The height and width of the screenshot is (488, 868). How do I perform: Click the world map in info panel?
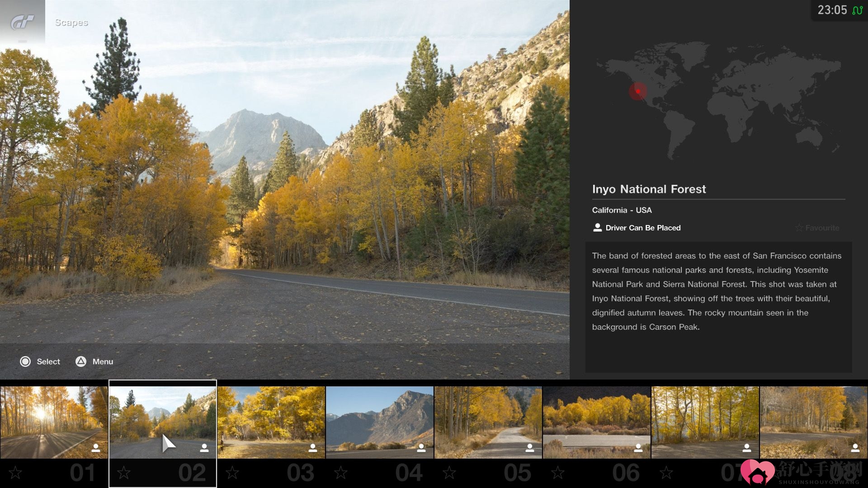(x=719, y=100)
